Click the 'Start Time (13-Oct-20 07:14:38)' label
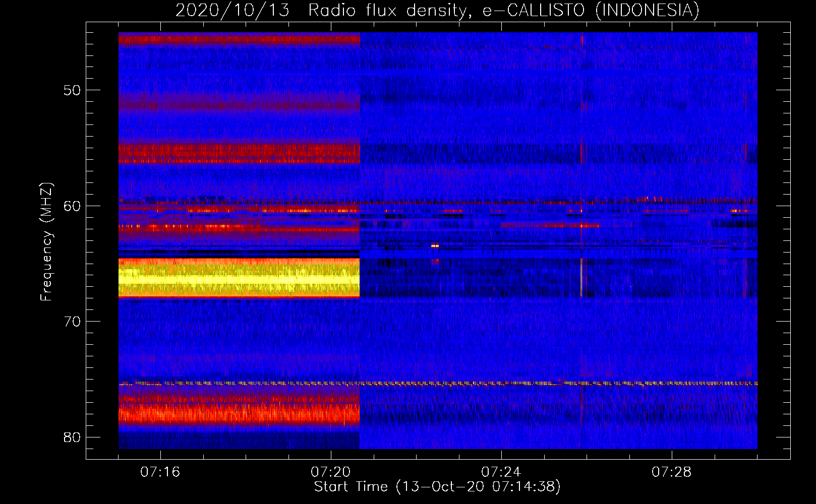The width and height of the screenshot is (816, 504). tap(437, 486)
